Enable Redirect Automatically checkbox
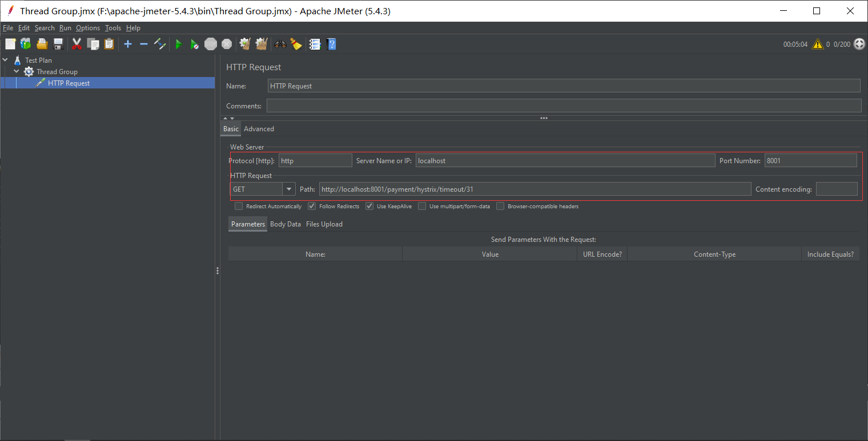Screen dimensions: 868x441 (239, 206)
